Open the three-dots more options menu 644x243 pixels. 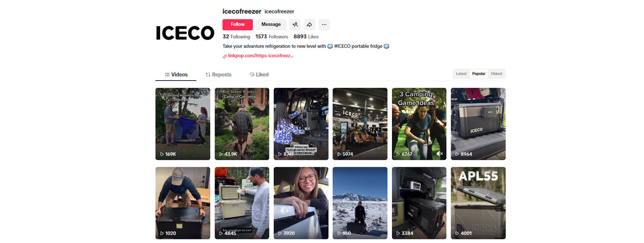(324, 25)
